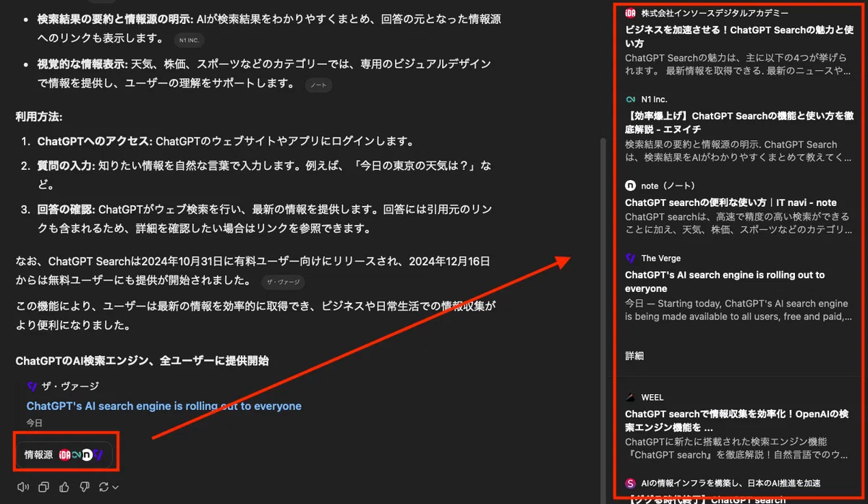Open the ChatGPT searchの便利な使い方 note source

pos(731,202)
